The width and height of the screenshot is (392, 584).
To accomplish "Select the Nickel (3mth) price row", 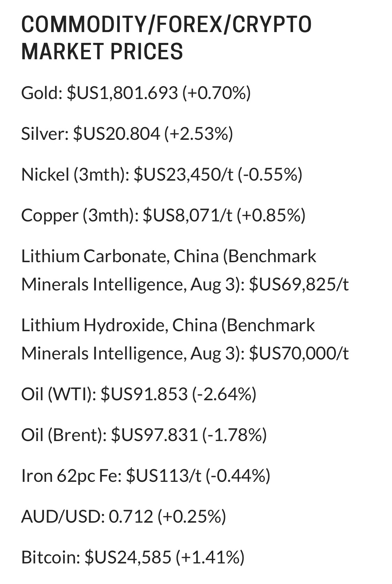I will tap(162, 174).
